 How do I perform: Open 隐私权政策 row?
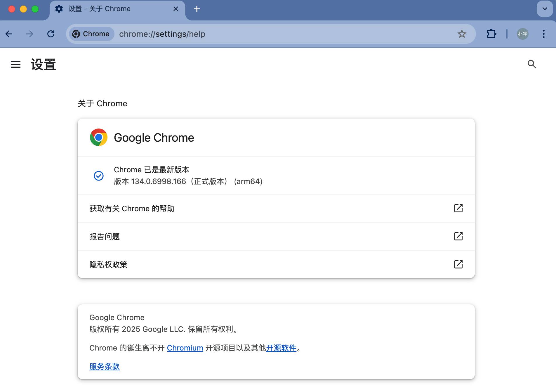(x=276, y=264)
